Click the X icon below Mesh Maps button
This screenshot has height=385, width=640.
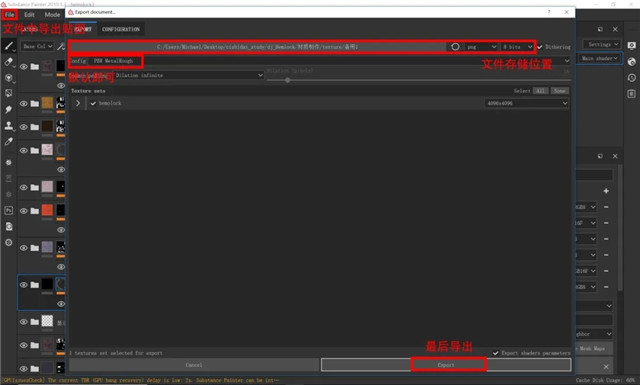pos(606,367)
